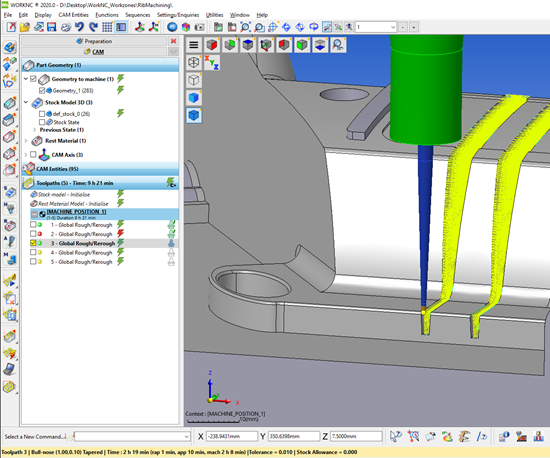Screen dimensions: 550x458
Task: Open the top toolbar dropdown showing 1
Action: click(x=393, y=27)
